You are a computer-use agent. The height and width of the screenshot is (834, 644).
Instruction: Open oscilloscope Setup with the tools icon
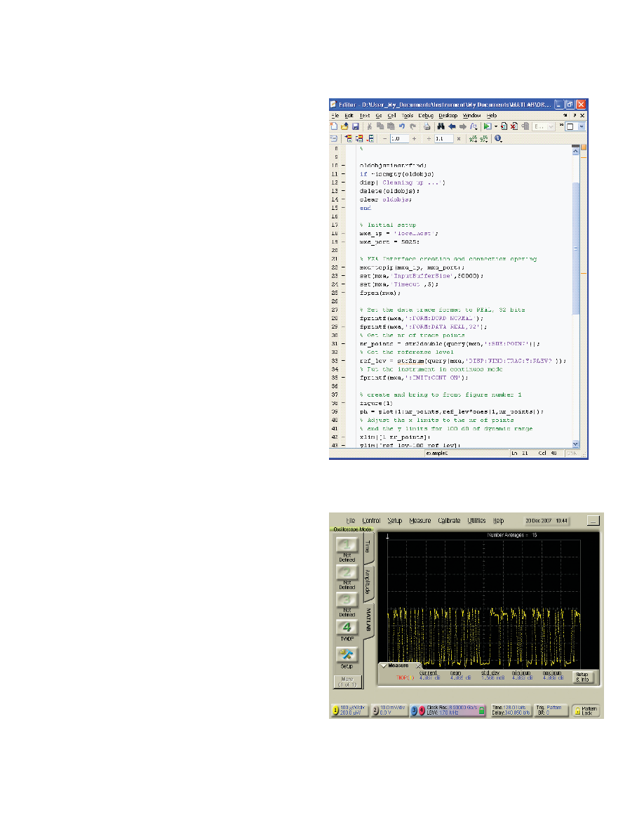pos(347,655)
